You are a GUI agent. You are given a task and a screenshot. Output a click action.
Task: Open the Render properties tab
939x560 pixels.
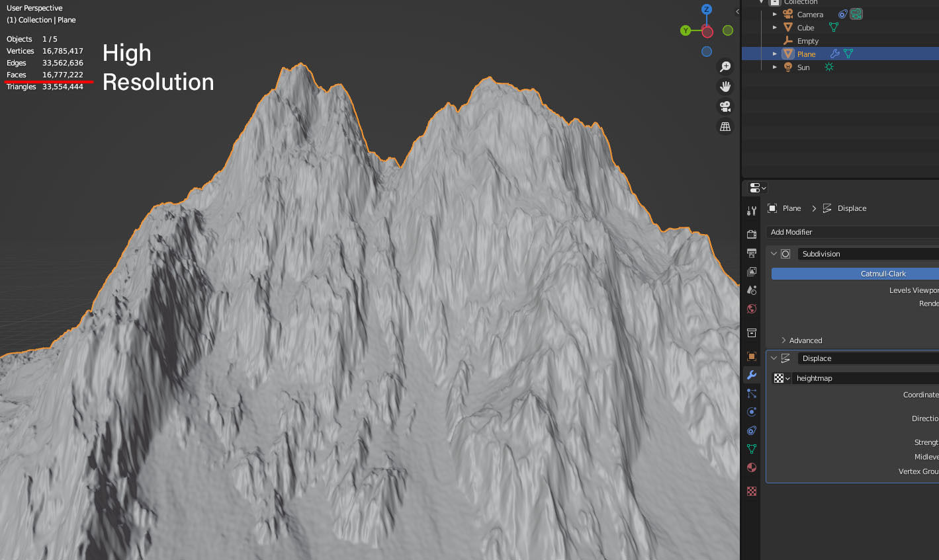pyautogui.click(x=752, y=234)
